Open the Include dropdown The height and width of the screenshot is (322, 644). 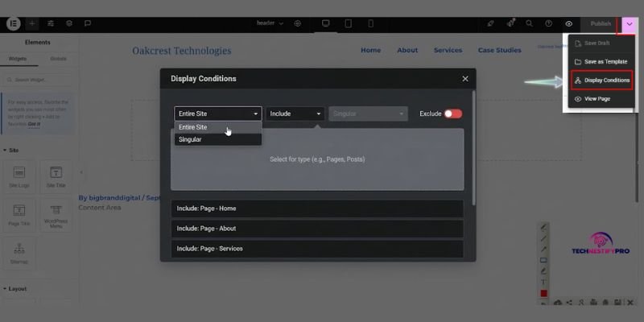click(x=295, y=114)
